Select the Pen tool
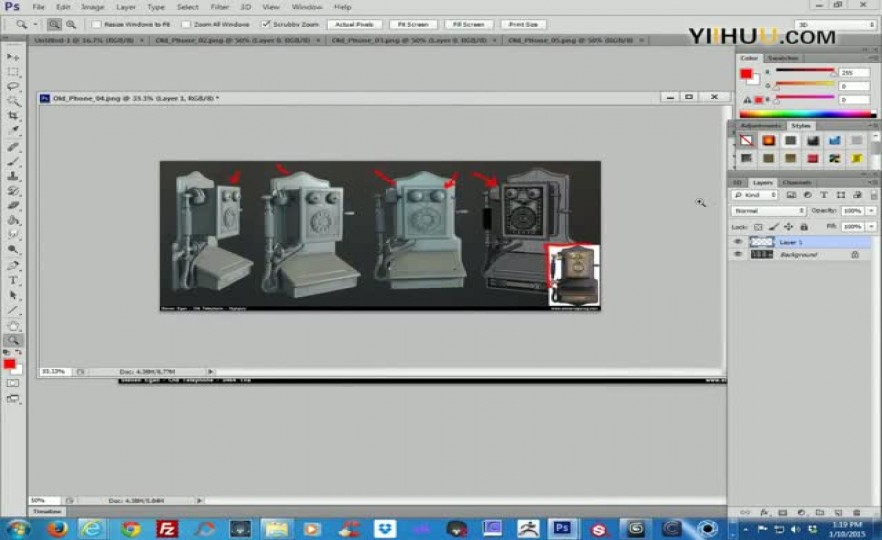 click(x=13, y=265)
